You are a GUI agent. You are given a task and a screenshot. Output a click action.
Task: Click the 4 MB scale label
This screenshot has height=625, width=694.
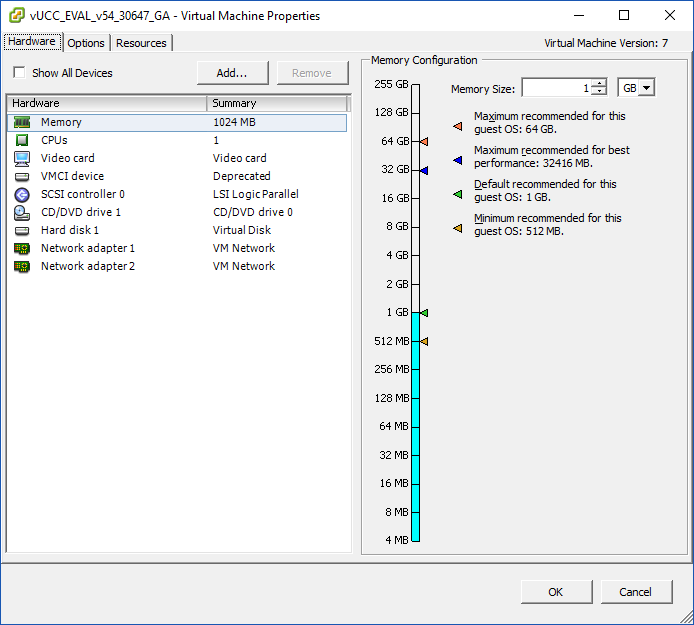[x=397, y=540]
